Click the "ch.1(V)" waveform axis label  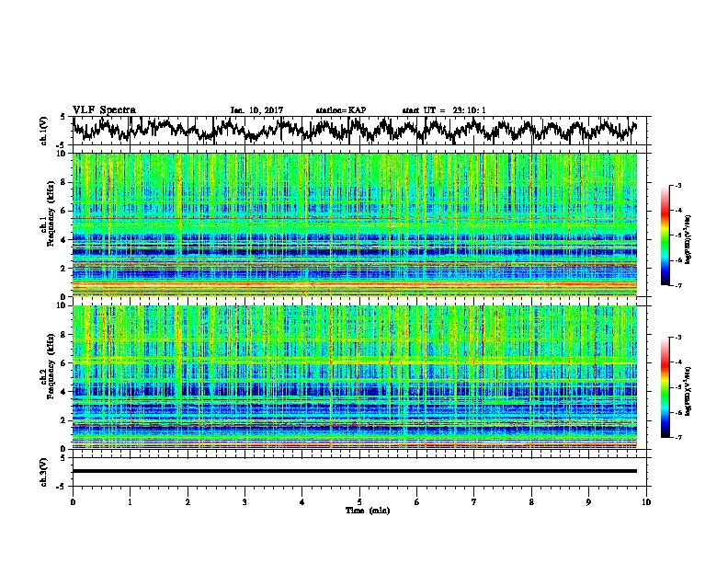tap(44, 131)
